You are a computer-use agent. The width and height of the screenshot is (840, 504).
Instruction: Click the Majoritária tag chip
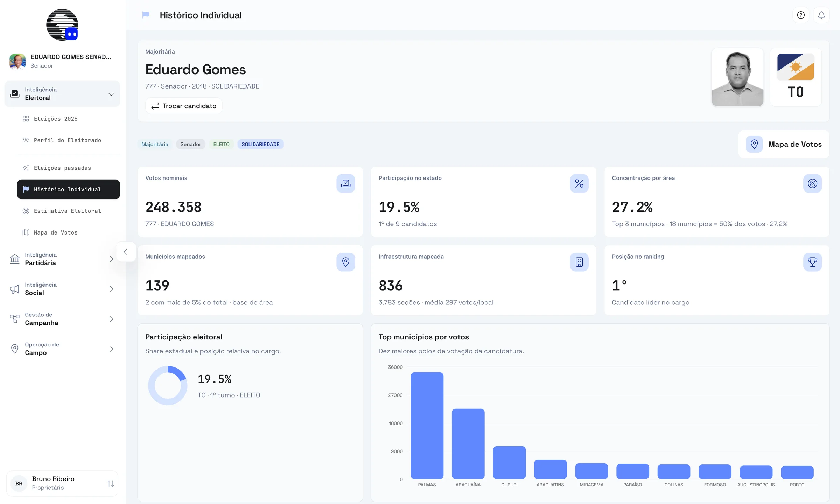(155, 144)
